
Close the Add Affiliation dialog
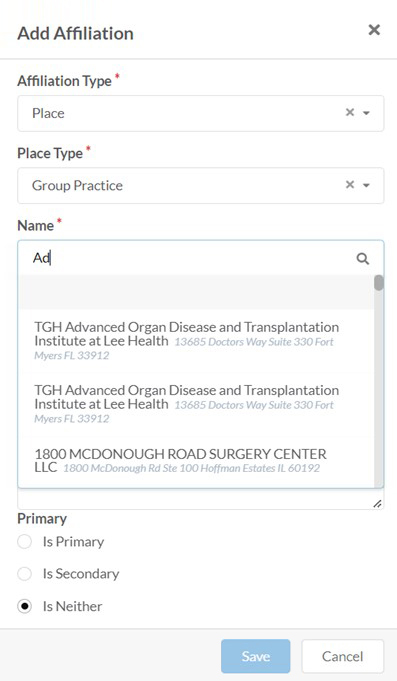tap(374, 30)
